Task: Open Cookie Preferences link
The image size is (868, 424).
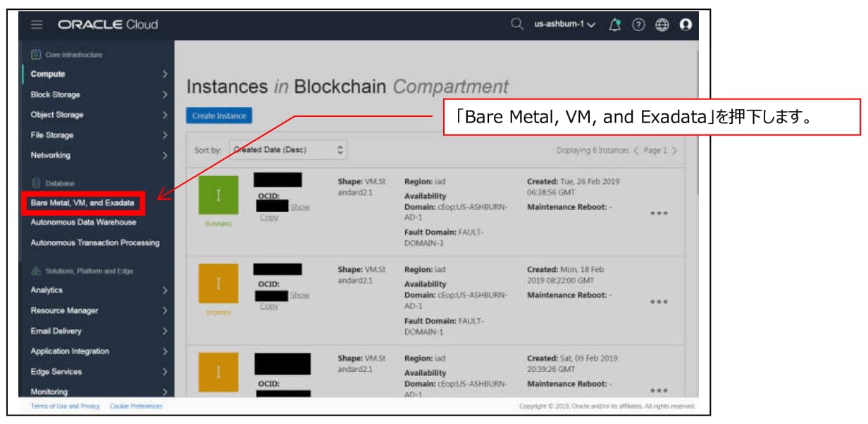Action: 136,406
